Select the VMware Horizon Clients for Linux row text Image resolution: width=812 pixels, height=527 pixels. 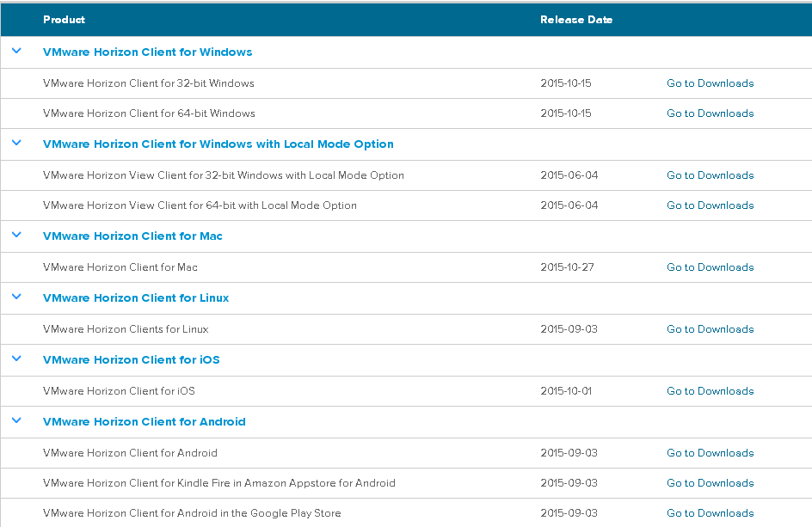point(126,328)
